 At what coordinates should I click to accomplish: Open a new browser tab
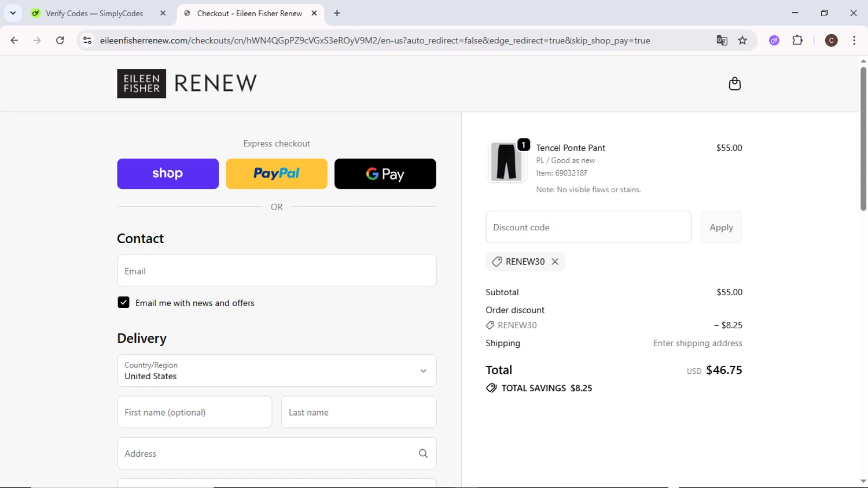337,13
